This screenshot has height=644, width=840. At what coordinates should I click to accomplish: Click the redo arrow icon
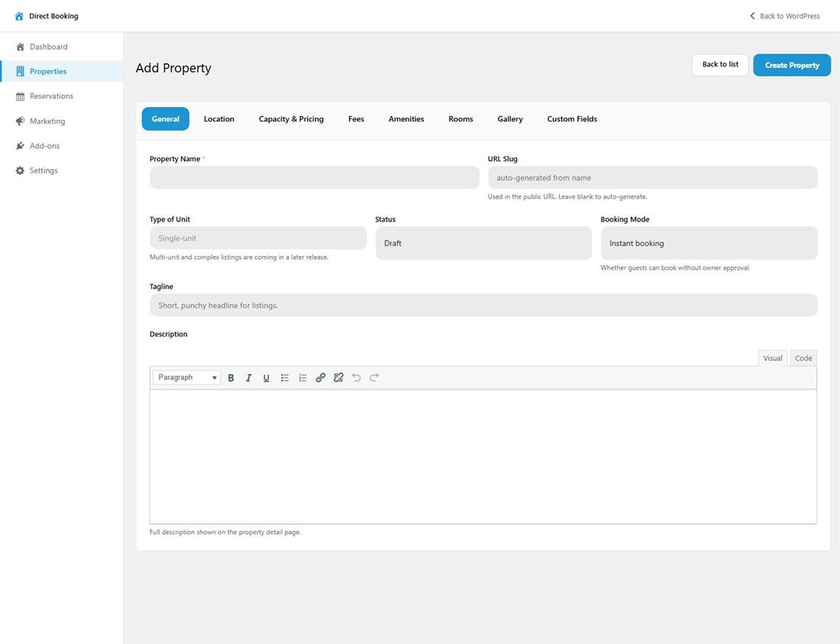(x=374, y=377)
